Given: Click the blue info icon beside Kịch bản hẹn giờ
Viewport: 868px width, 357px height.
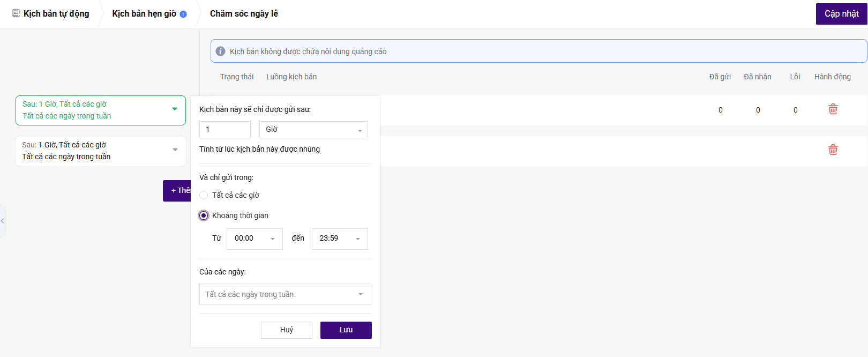Looking at the screenshot, I should coord(183,14).
